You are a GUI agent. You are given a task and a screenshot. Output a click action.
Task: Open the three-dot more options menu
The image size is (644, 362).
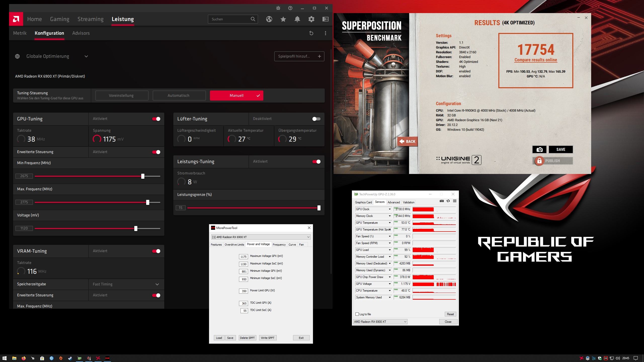[326, 33]
